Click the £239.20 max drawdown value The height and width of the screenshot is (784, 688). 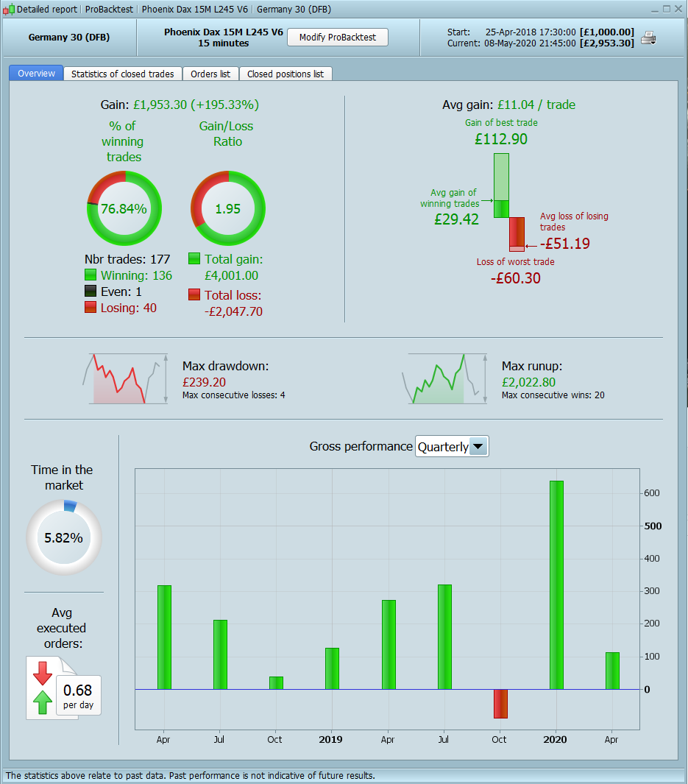click(204, 382)
